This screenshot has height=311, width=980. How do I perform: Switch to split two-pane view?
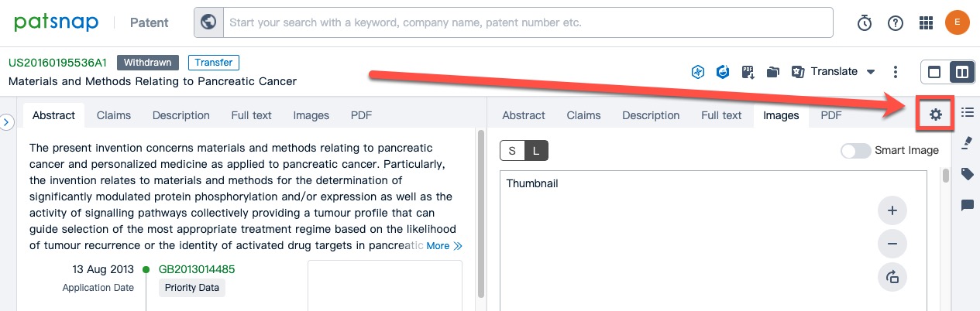(x=961, y=72)
